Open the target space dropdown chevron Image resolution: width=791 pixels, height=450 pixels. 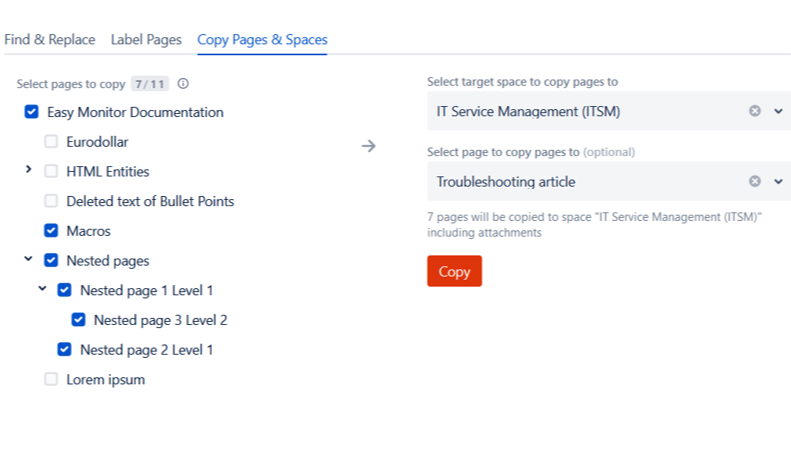778,111
